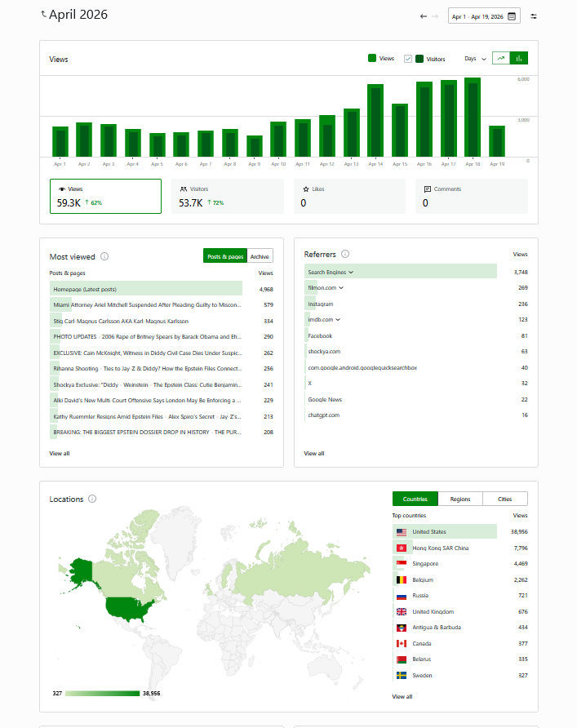Switch to the Archive tab
The image size is (577, 728).
click(x=260, y=256)
